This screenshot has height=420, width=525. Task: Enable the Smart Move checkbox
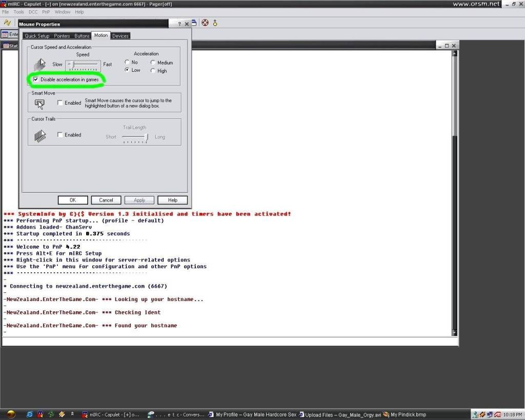[x=60, y=103]
